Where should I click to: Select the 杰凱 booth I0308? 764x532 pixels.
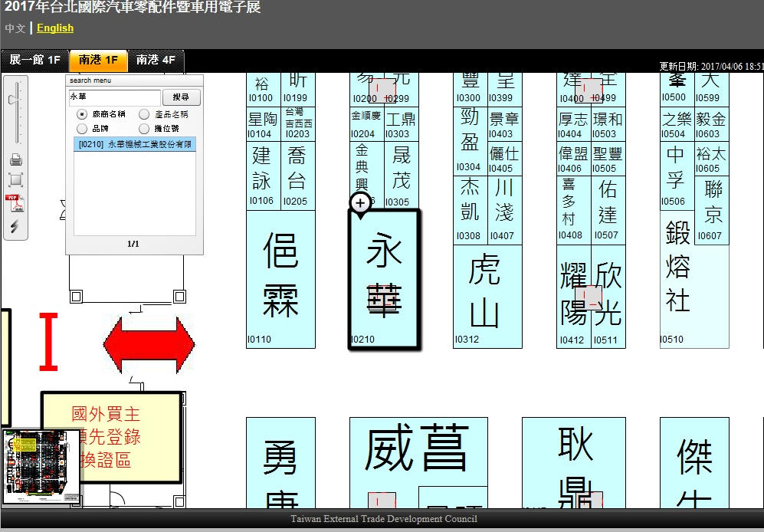tap(471, 210)
